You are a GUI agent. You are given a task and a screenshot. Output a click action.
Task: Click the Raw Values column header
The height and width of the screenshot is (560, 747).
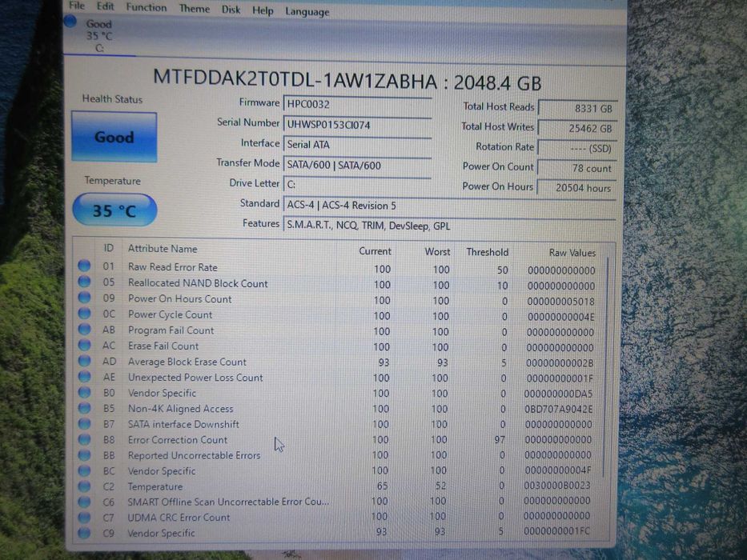(x=572, y=252)
